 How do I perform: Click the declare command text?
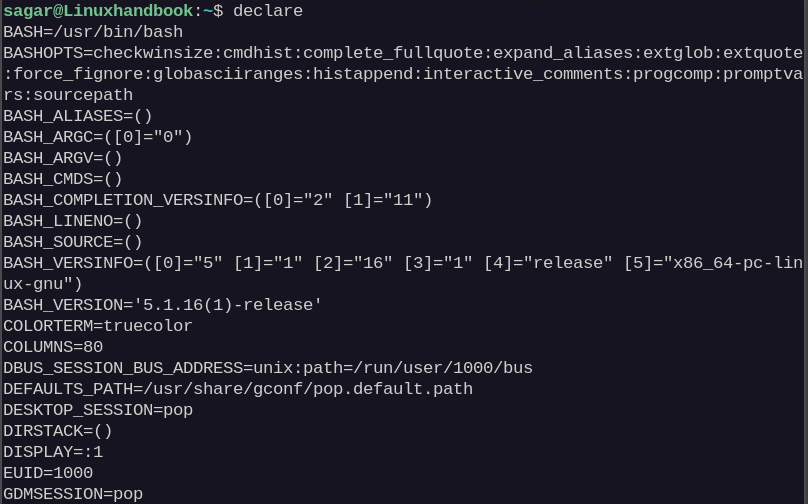click(268, 11)
